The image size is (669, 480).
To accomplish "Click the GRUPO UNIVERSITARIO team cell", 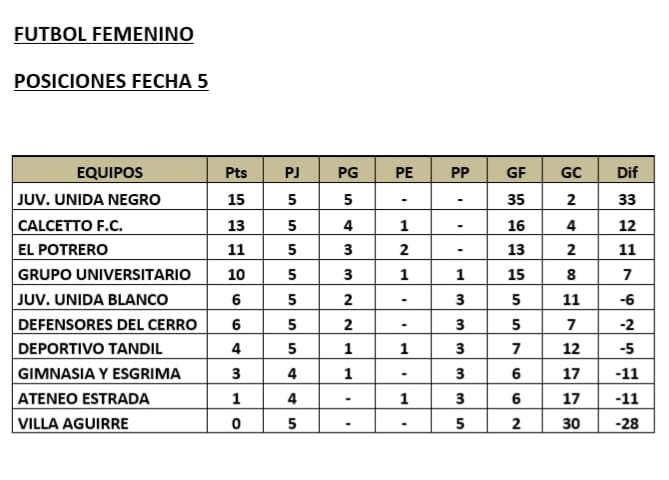I will point(96,274).
